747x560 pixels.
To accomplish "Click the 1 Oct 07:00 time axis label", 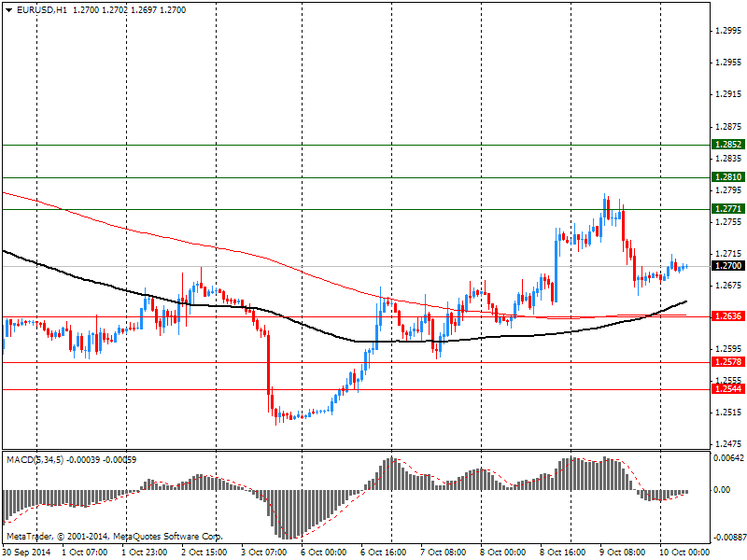I will coord(85,553).
